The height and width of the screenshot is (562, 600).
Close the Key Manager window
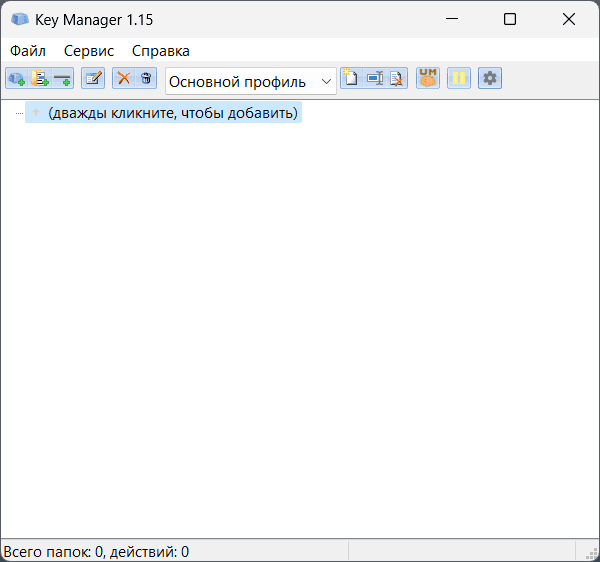coord(569,19)
